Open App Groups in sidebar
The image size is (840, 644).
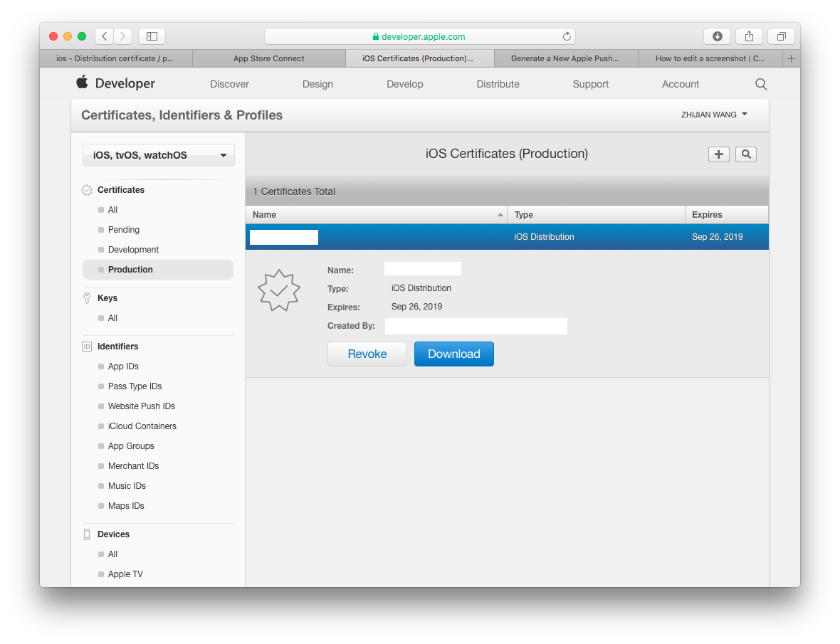click(x=131, y=446)
